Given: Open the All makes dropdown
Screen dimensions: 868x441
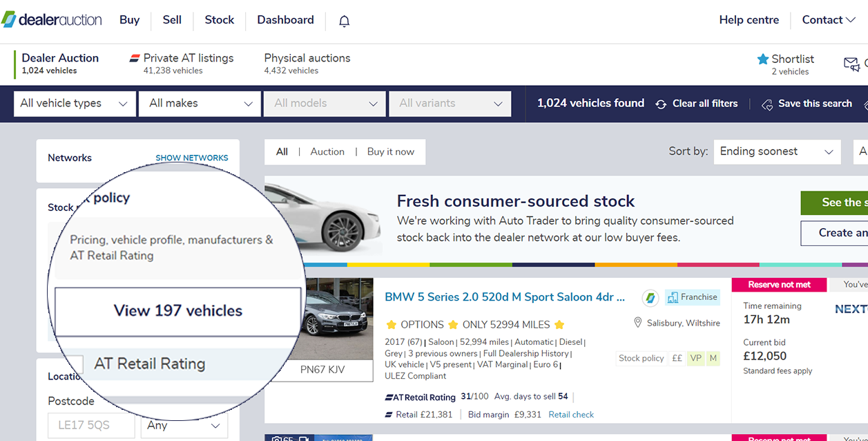Looking at the screenshot, I should click(x=200, y=104).
